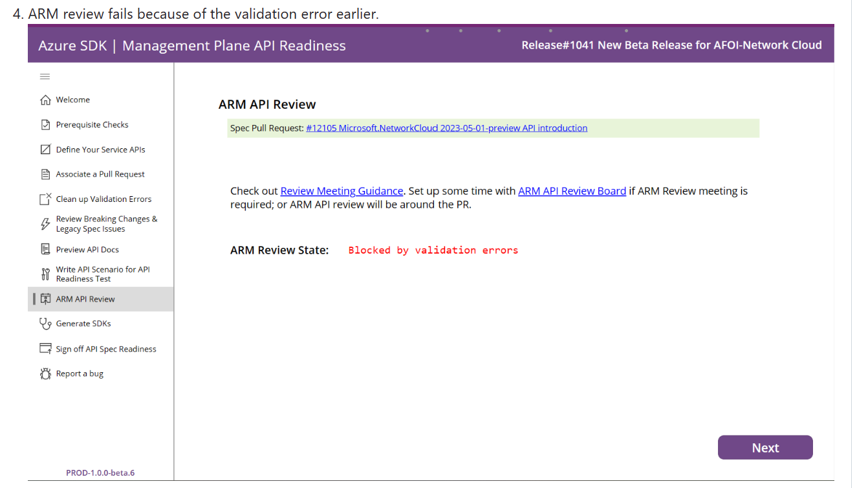This screenshot has width=868, height=488.
Task: Click the PROD-1.0.0-beta.6 version label
Action: click(100, 472)
